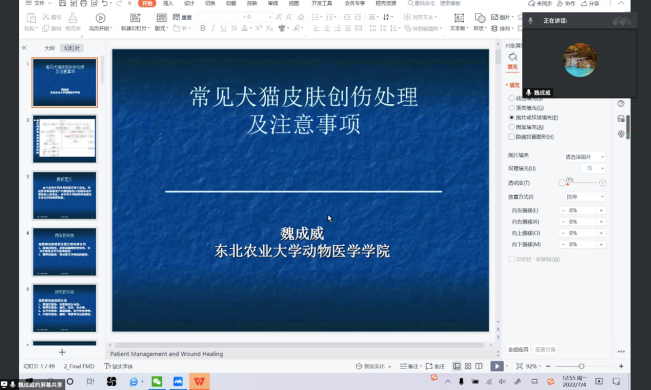Switch to the outline (大纲) pane tab
The image size is (651, 390).
point(49,48)
